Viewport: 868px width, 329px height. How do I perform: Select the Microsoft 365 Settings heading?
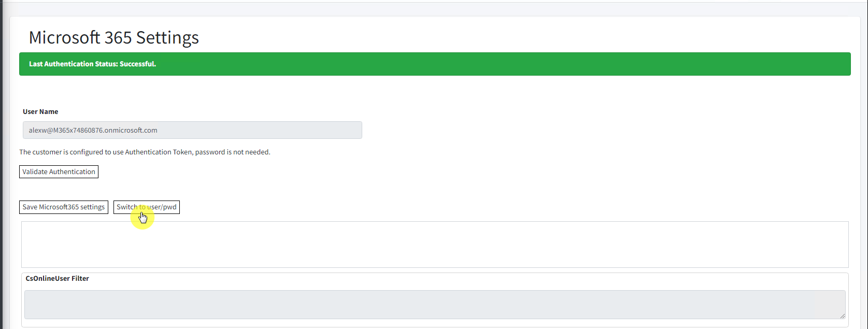coord(113,37)
